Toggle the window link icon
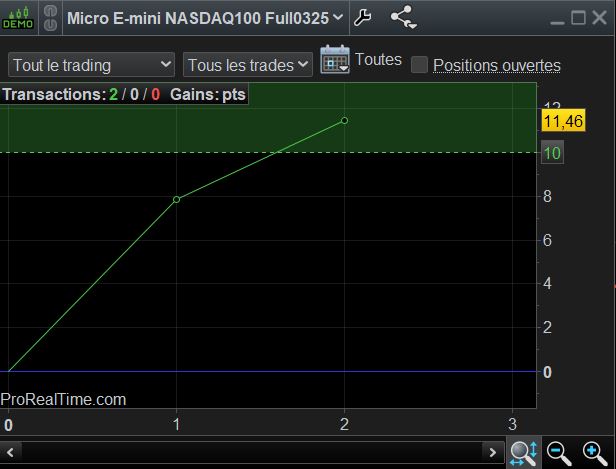 [50, 18]
